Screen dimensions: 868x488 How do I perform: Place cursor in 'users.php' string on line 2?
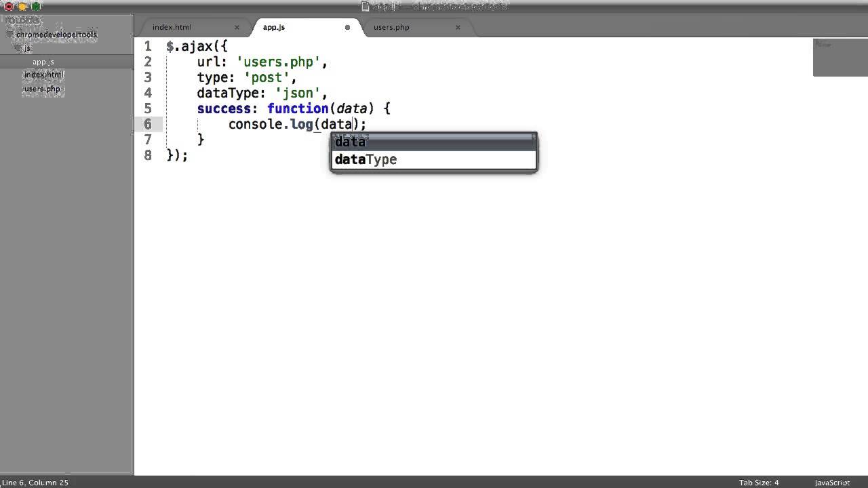tap(278, 62)
